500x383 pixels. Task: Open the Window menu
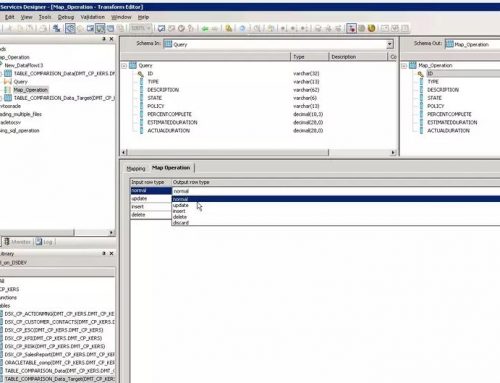coord(121,17)
